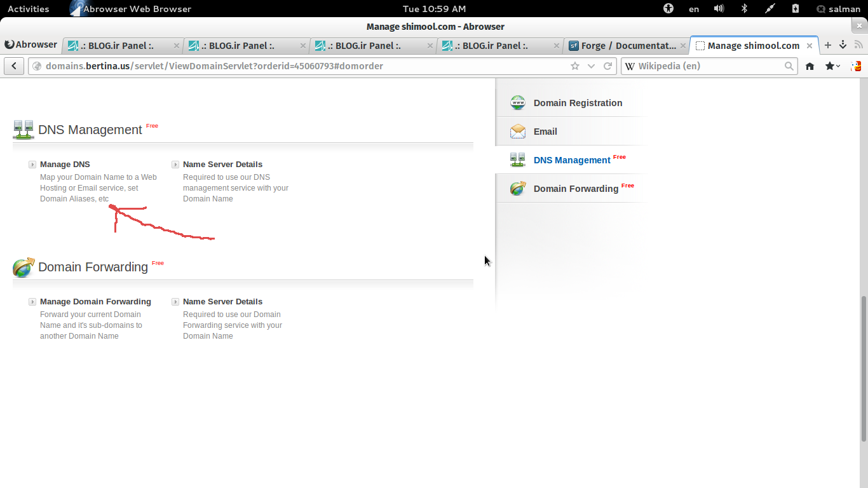Image resolution: width=868 pixels, height=488 pixels.
Task: Close the Manage shimool.com tab
Action: 810,46
